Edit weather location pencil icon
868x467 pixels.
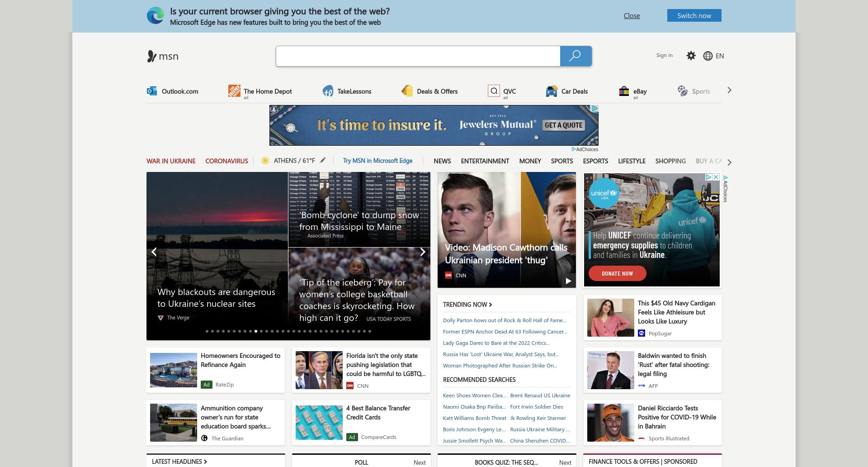pos(323,160)
